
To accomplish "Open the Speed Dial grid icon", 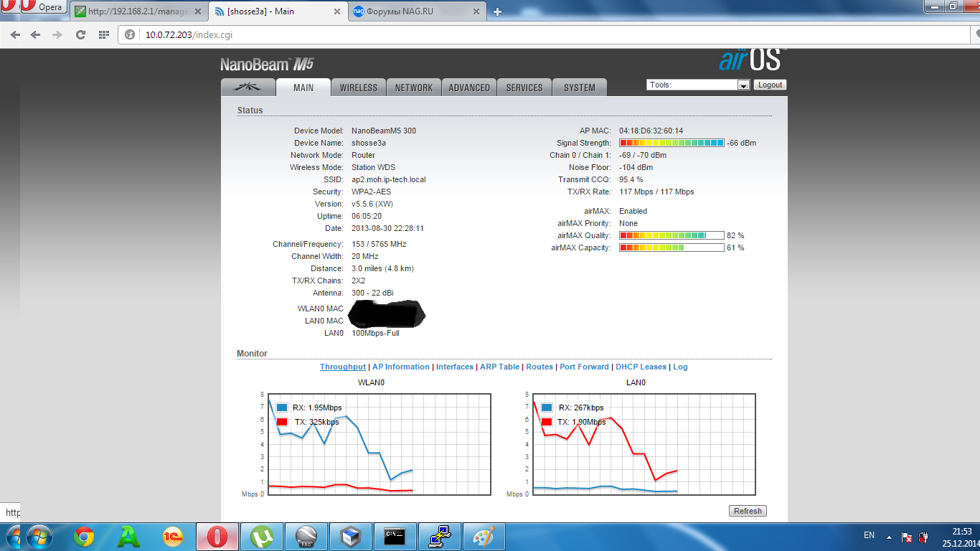I will pos(103,34).
